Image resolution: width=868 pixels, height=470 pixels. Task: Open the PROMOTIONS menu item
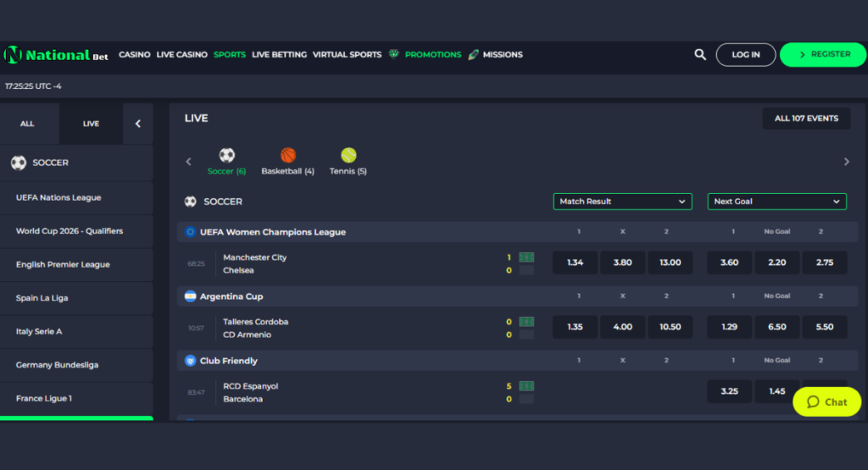click(x=433, y=54)
